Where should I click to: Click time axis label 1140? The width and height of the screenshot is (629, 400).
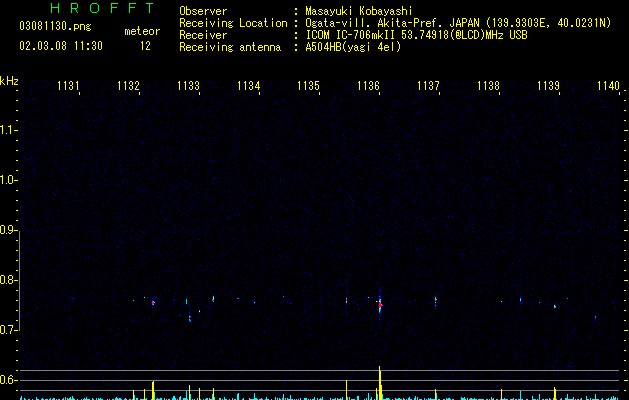coord(609,86)
